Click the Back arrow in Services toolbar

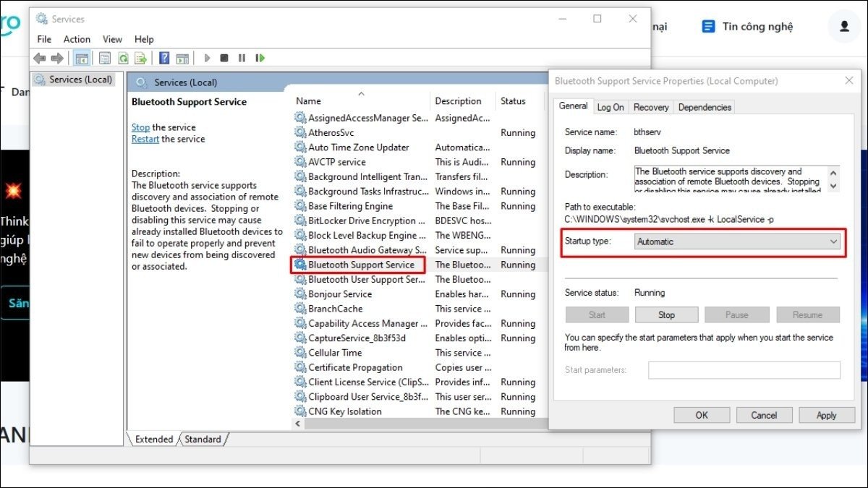39,59
